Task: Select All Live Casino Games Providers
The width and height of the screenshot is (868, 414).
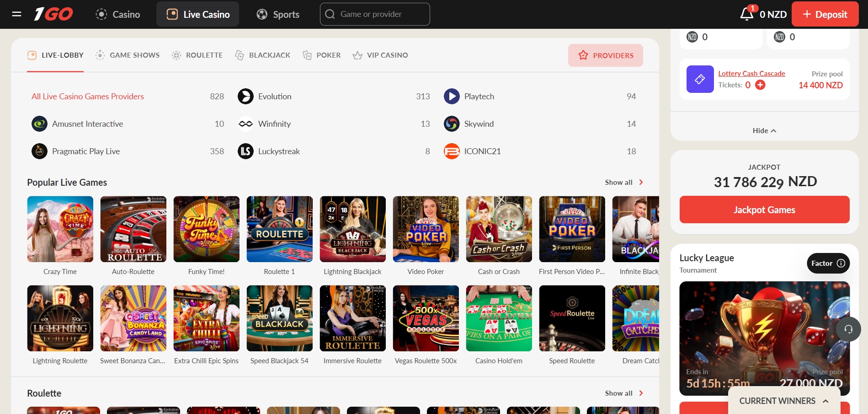Action: [88, 97]
